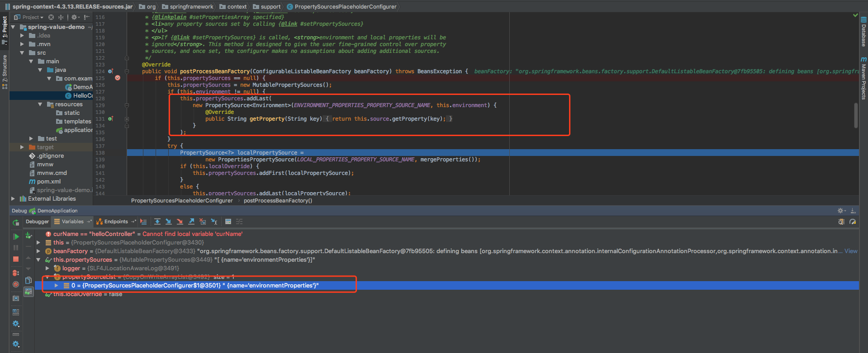Click the Step Over debugger icon
The image size is (868, 353).
point(157,221)
